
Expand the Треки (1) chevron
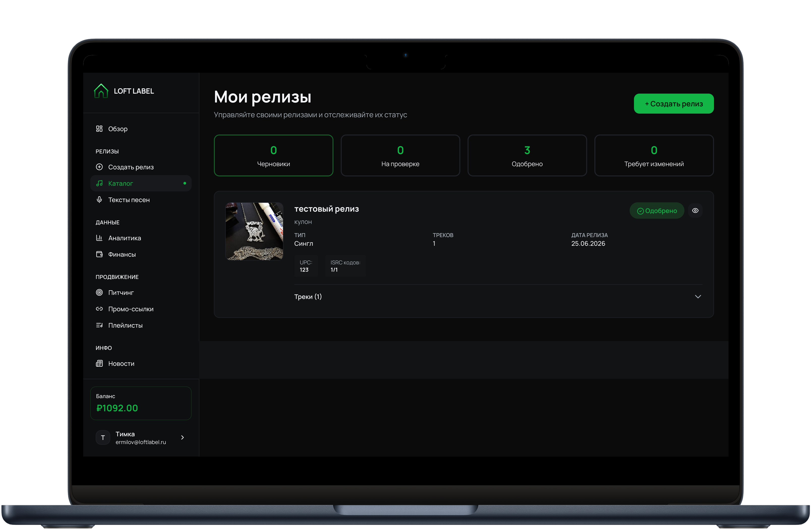[x=698, y=296]
